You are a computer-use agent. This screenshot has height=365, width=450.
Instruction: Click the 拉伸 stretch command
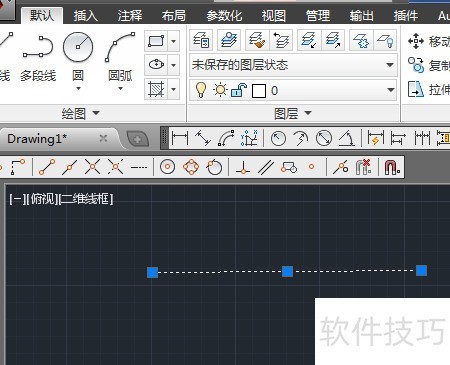[x=429, y=89]
